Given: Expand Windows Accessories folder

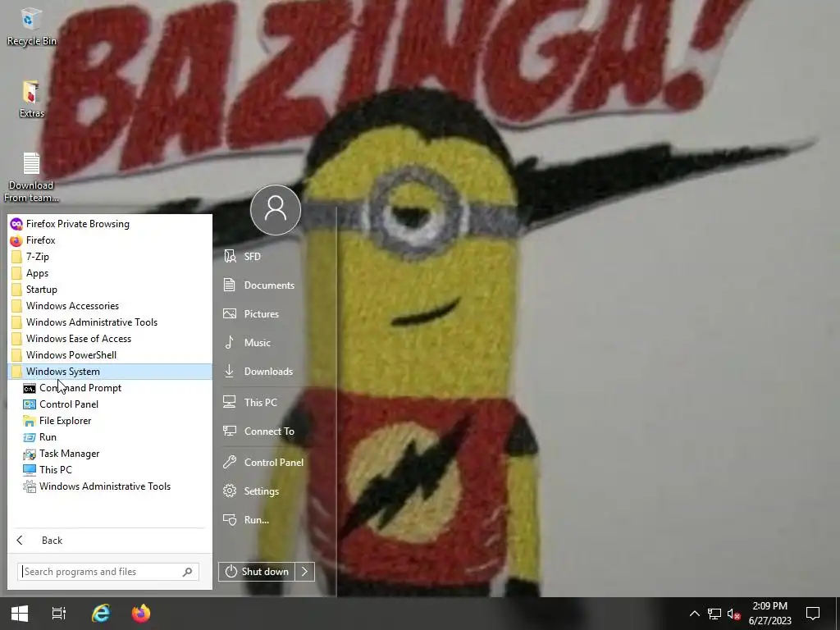Looking at the screenshot, I should [x=110, y=306].
